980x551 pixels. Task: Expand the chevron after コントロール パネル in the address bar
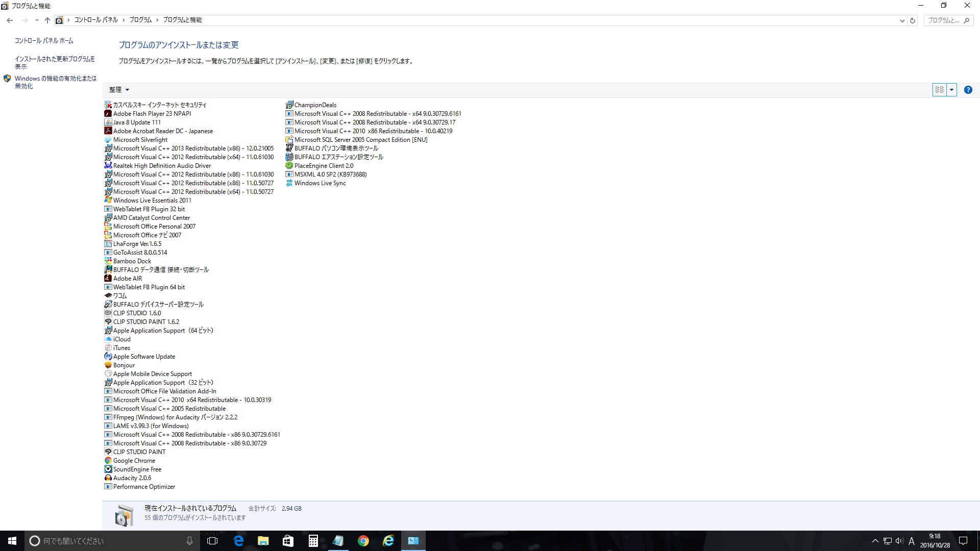tap(124, 20)
